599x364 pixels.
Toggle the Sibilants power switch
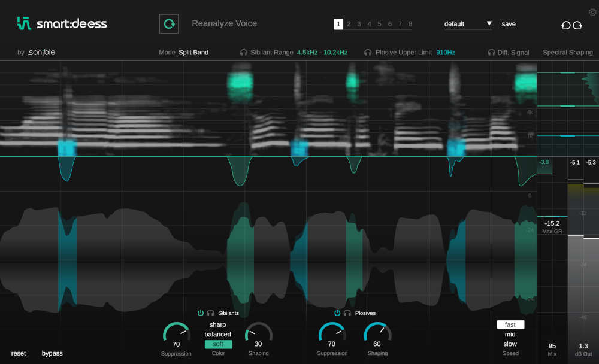click(x=201, y=313)
